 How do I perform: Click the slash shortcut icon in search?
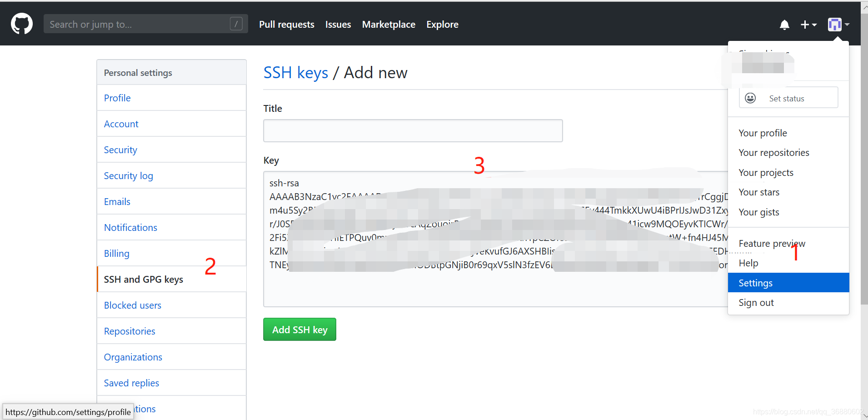point(236,24)
